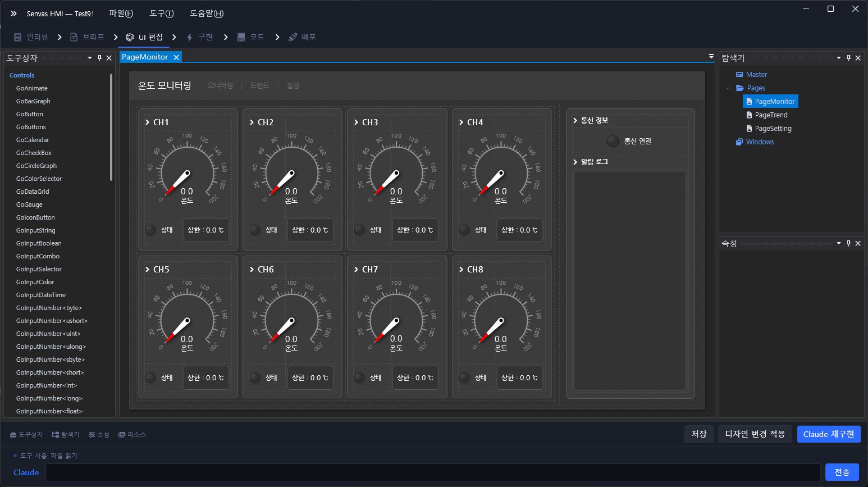Click the Claude 재구현 button
The height and width of the screenshot is (487, 868).
[x=828, y=434]
